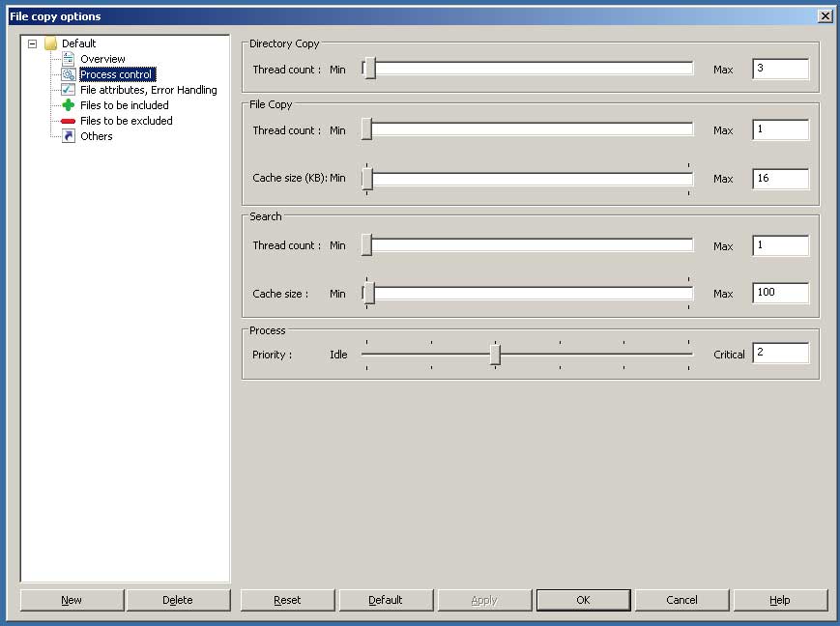
Task: Create a new profile with New
Action: pos(72,600)
